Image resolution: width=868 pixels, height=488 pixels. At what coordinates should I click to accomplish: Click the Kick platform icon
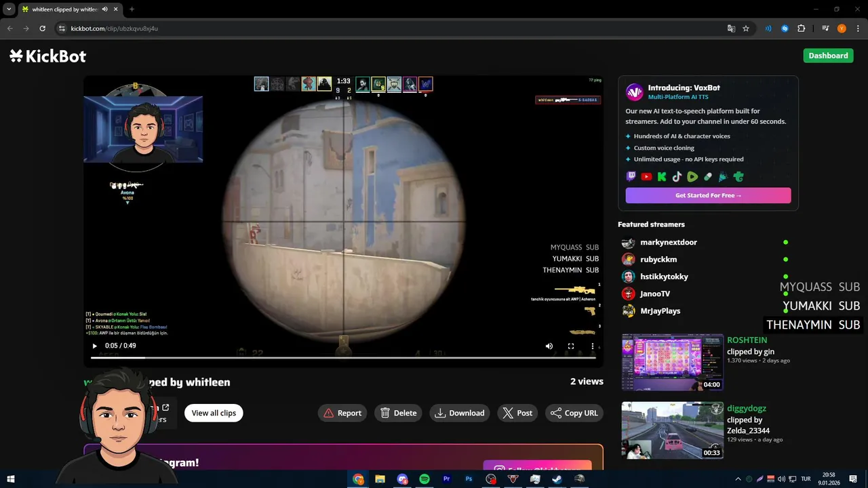tap(662, 177)
